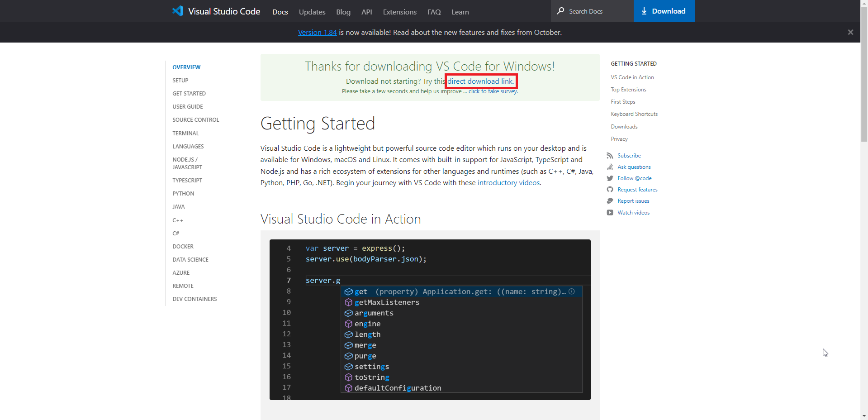This screenshot has width=868, height=420.
Task: Open the Docs menu item
Action: tap(280, 12)
